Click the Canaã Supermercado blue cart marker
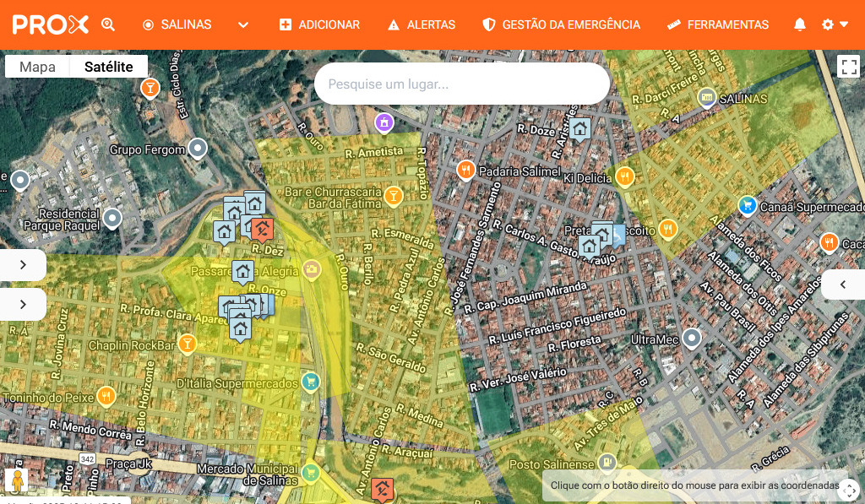This screenshot has width=865, height=504. pyautogui.click(x=747, y=205)
